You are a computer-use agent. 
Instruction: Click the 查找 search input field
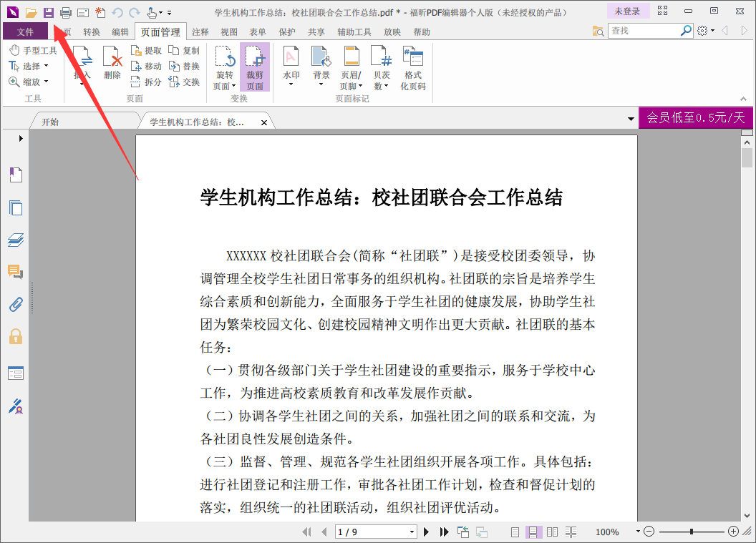[x=644, y=31]
